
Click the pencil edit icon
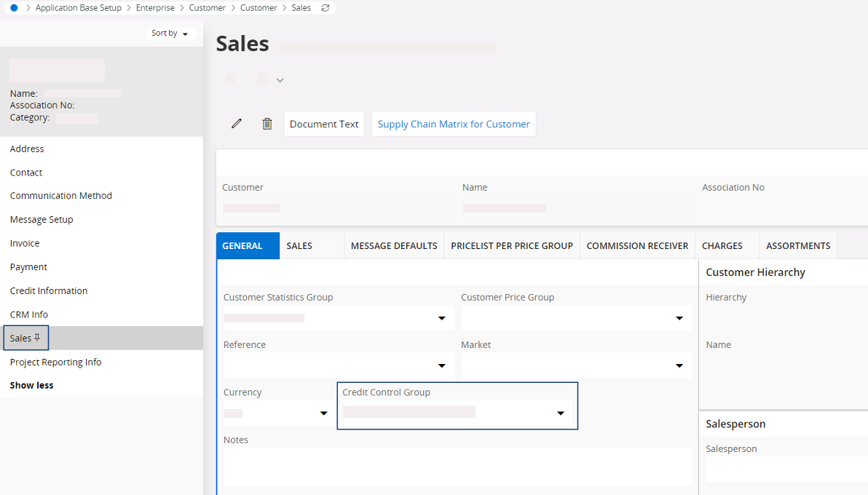236,124
